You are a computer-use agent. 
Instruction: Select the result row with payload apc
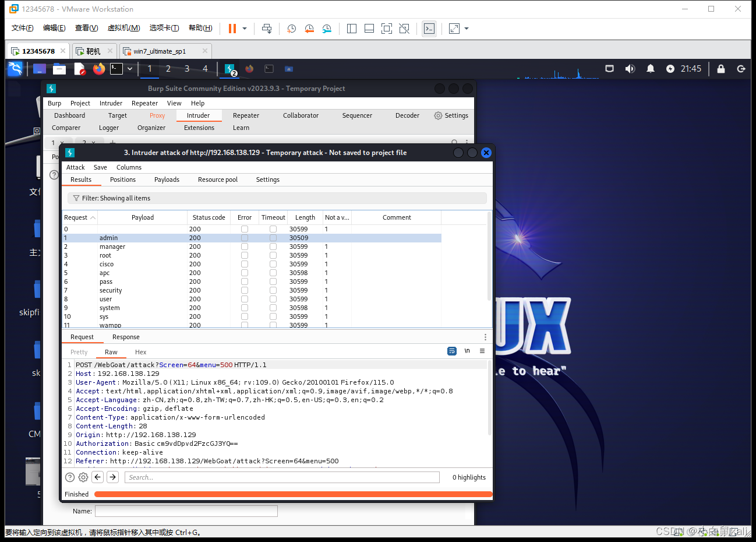pos(252,273)
